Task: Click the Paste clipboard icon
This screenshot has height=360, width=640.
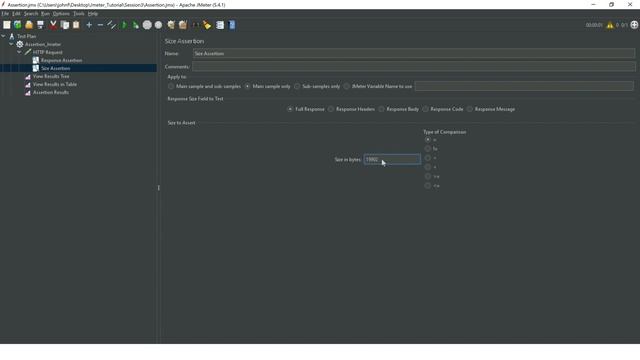Action: pos(76,25)
